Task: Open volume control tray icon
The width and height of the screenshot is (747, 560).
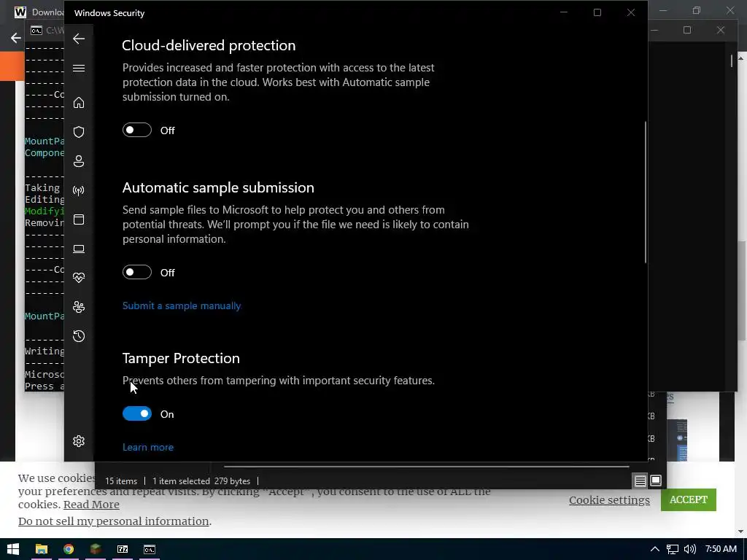Action: coord(689,549)
